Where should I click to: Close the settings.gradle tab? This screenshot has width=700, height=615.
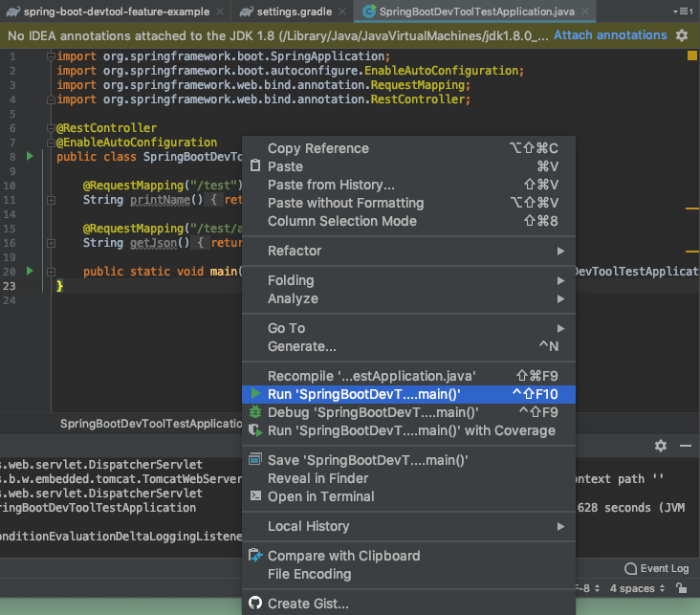(x=342, y=11)
